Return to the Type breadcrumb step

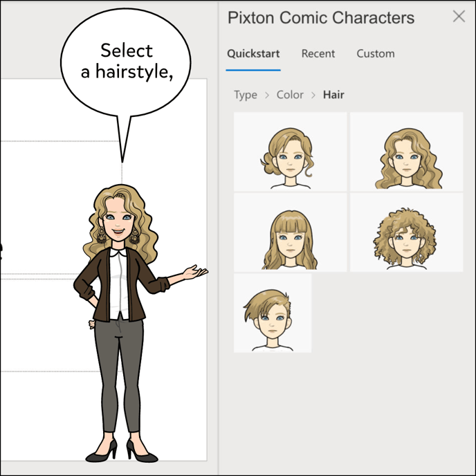pyautogui.click(x=245, y=95)
